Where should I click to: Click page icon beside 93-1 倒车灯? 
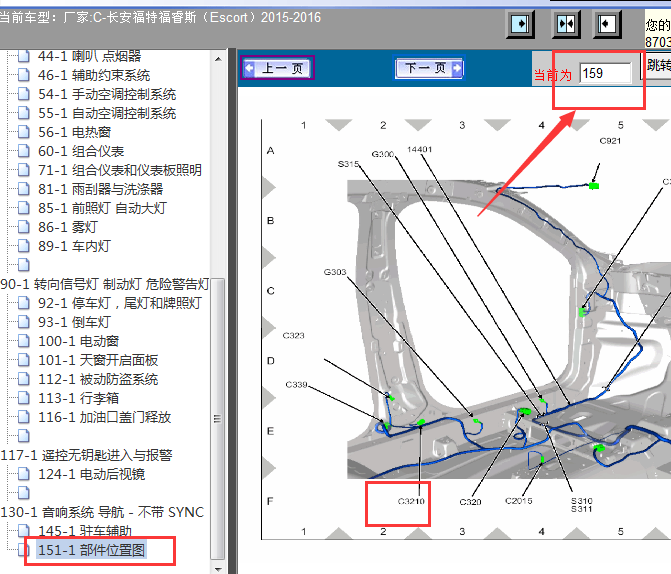point(24,322)
